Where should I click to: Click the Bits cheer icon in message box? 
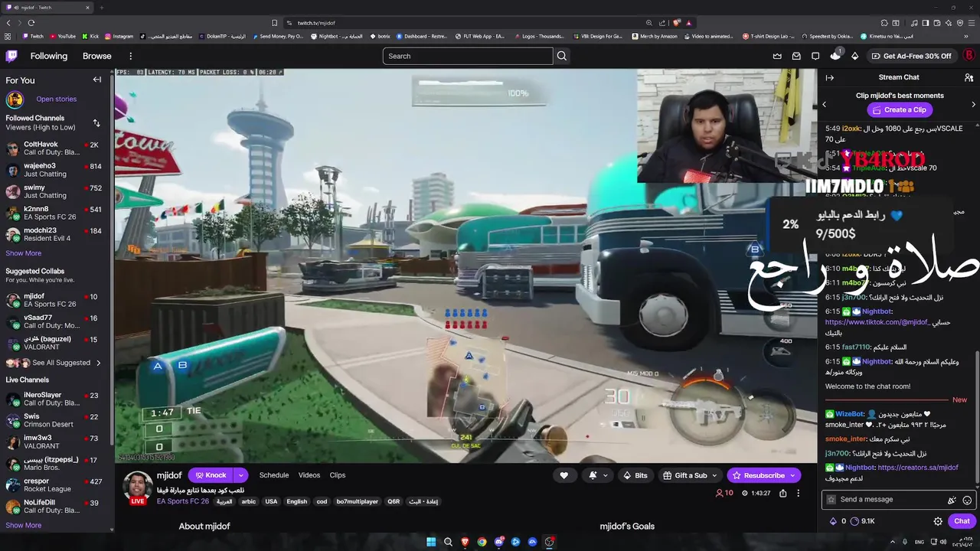coord(952,500)
